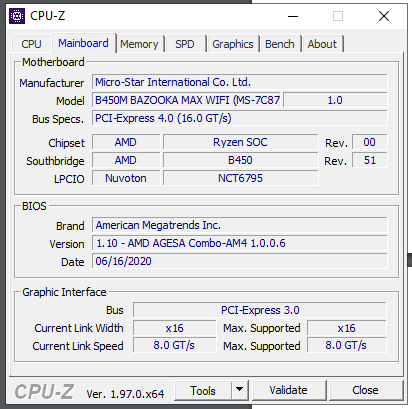Click the Model value 'B450M BAZOOKA MAX WIFI'
The width and height of the screenshot is (412, 409).
point(187,100)
